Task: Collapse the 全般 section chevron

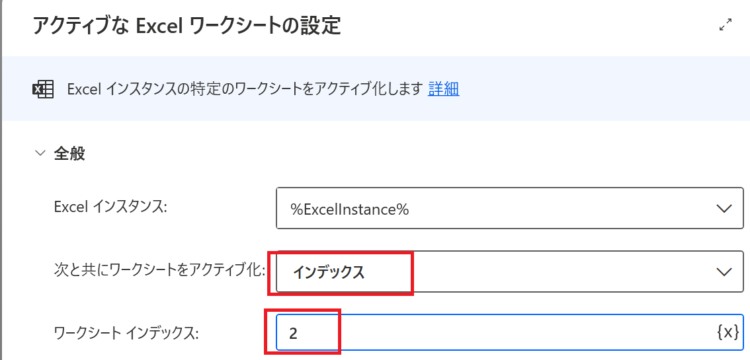Action: tap(39, 154)
